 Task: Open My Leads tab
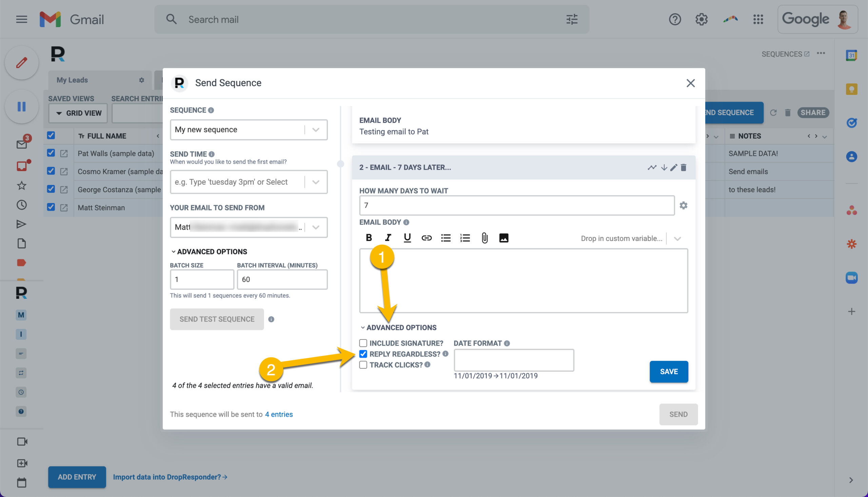72,80
